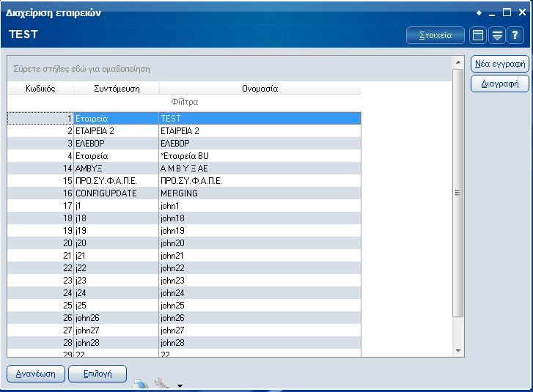Sort by Κωδικός column header
The width and height of the screenshot is (533, 392).
40,89
